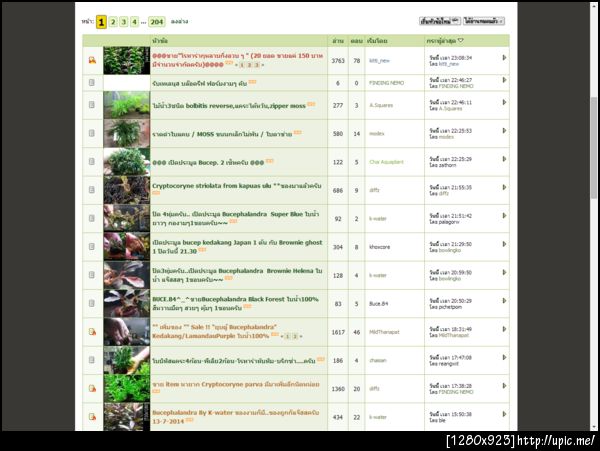Go to last post of Cryptocoryne parva topic

tap(504, 386)
